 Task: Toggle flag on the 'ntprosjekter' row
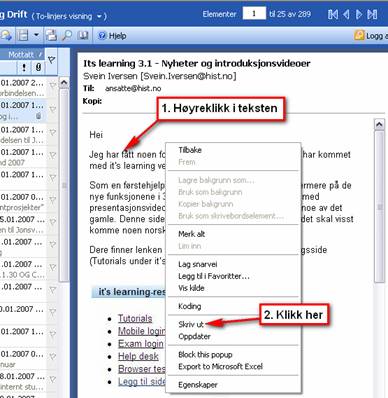pyautogui.click(x=52, y=200)
